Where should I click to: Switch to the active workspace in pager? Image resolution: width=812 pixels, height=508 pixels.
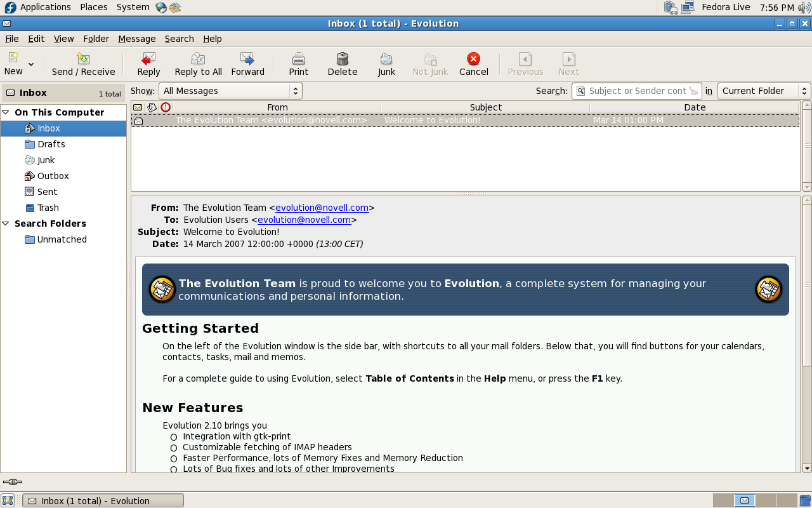745,500
